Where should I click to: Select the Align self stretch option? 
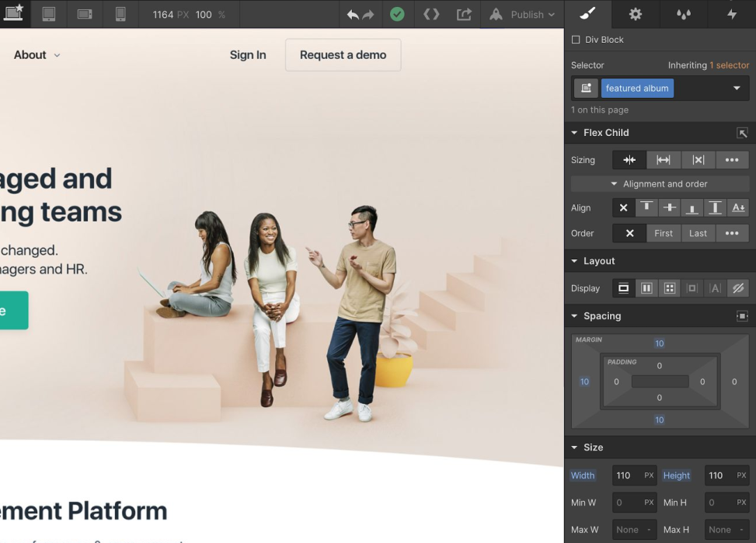[715, 207]
